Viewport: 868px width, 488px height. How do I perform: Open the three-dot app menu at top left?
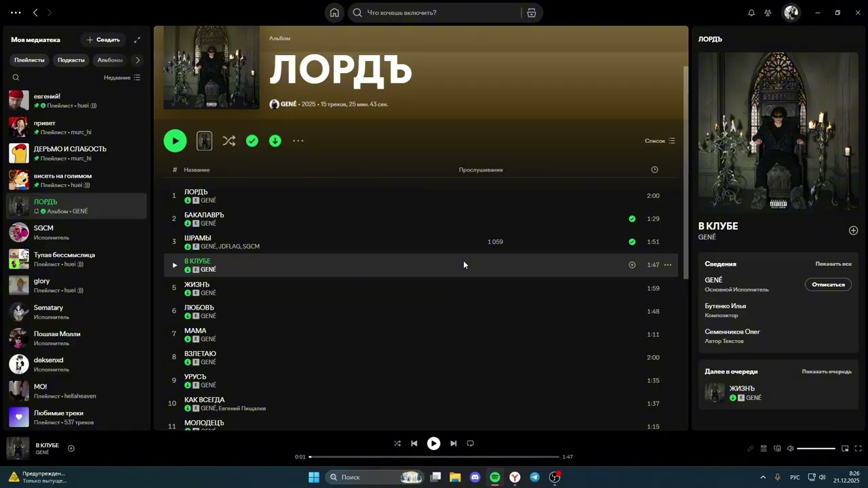click(x=16, y=12)
